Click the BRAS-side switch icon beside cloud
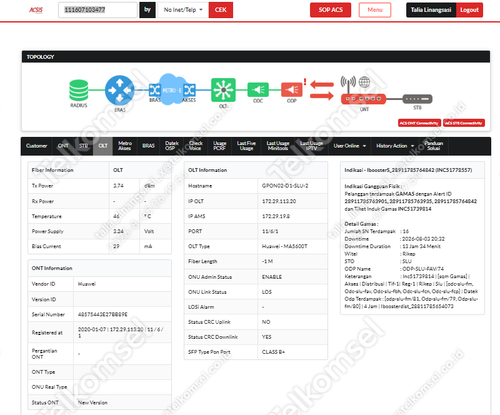 click(x=155, y=90)
